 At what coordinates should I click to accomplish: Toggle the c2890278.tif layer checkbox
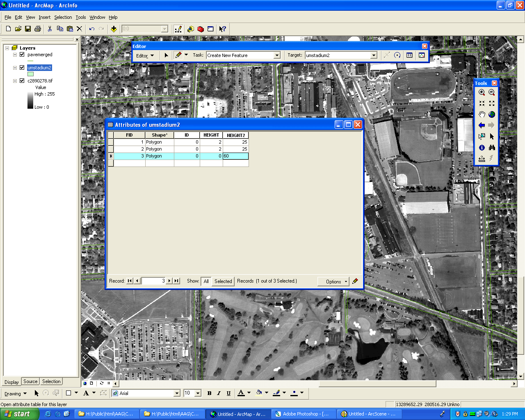[22, 81]
